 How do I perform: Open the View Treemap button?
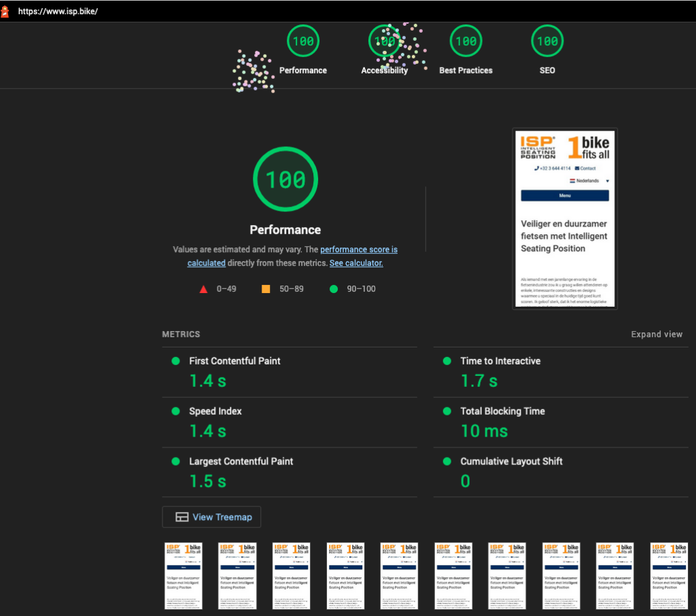click(211, 517)
